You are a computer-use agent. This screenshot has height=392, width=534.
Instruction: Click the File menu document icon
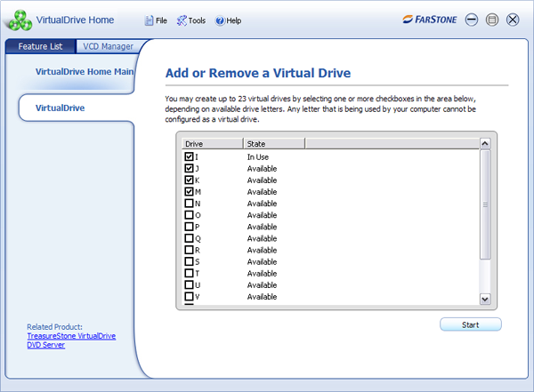pyautogui.click(x=149, y=20)
